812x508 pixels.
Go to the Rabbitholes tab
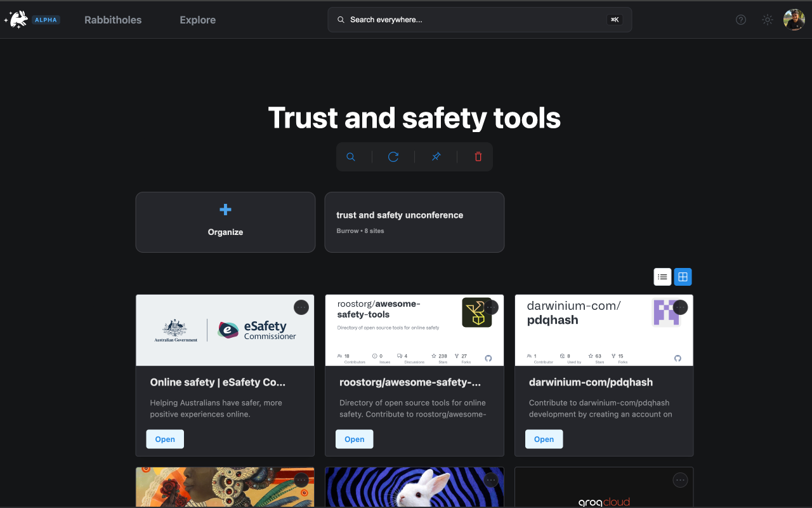113,20
